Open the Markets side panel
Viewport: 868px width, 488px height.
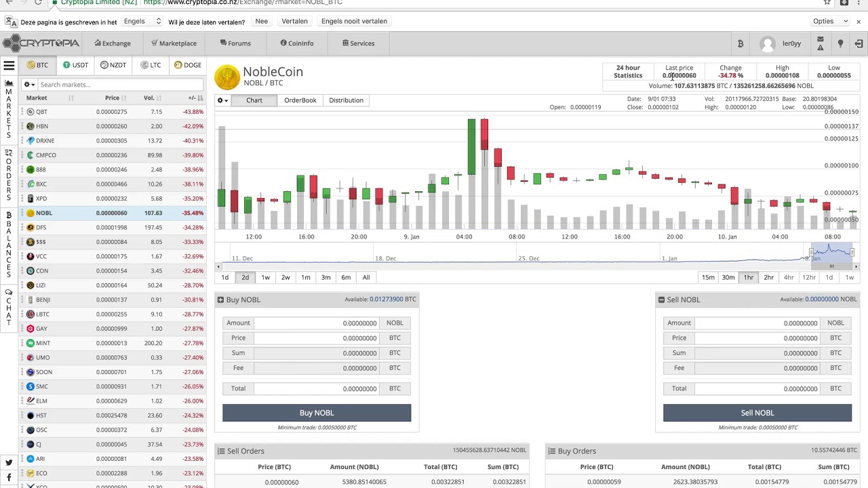tap(9, 108)
